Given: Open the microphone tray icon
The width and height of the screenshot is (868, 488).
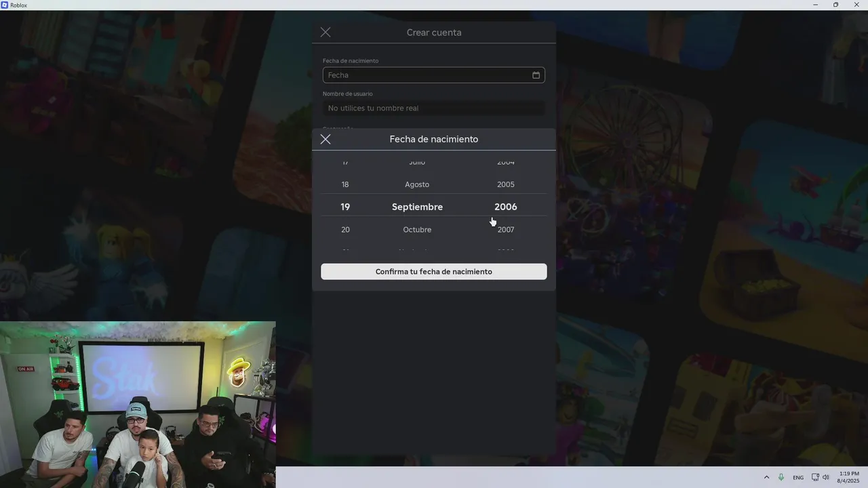Looking at the screenshot, I should (781, 477).
